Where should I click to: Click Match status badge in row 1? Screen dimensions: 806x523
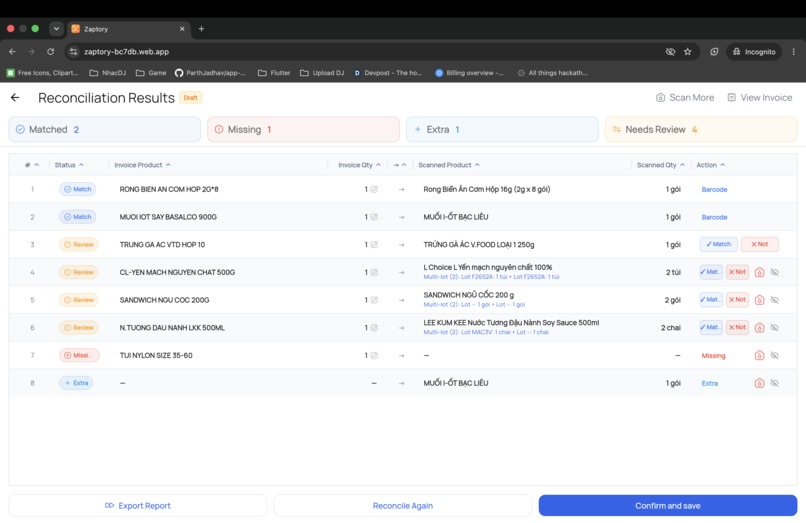pos(78,189)
